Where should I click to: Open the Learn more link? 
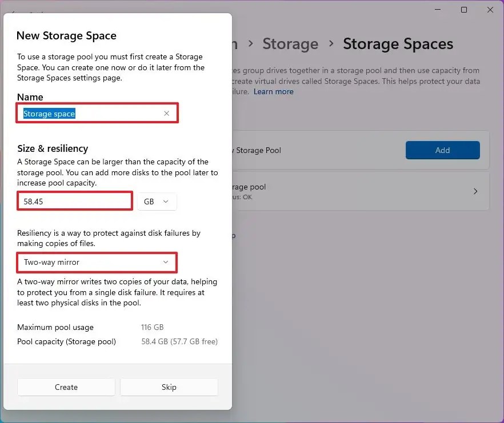coord(273,91)
